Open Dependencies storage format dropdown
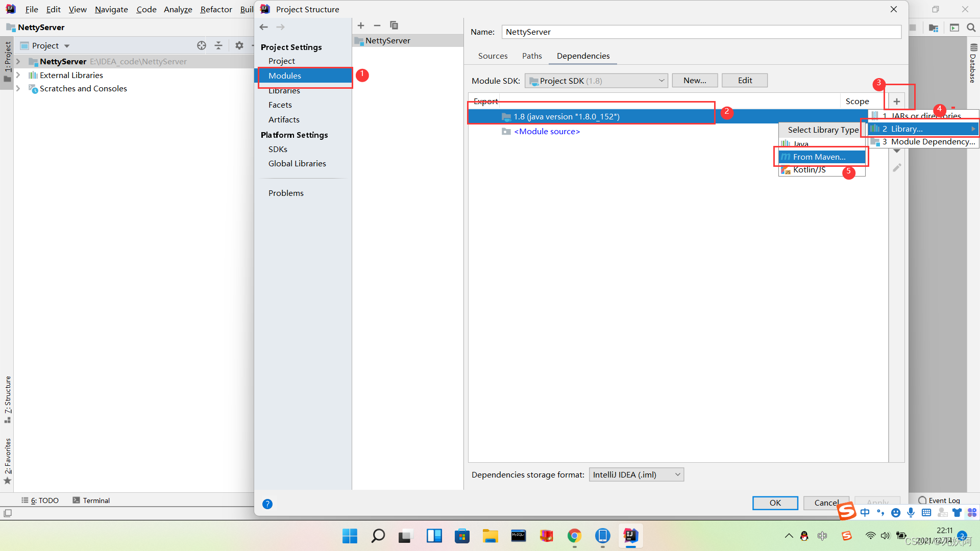Viewport: 980px width, 551px height. tap(636, 474)
